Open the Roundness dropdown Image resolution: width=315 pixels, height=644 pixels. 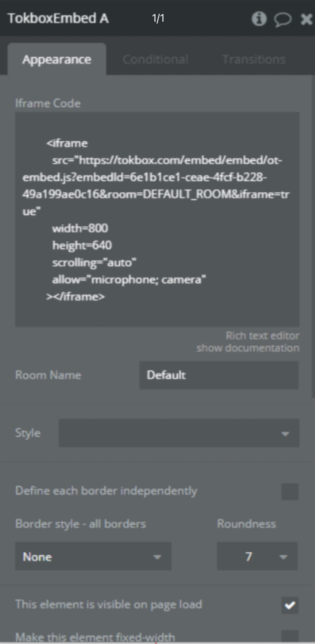257,557
